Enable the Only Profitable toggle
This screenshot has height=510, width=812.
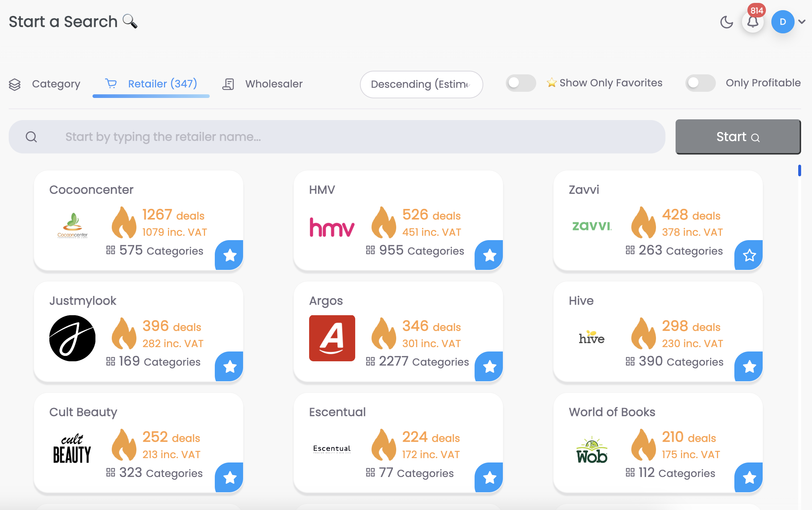700,83
